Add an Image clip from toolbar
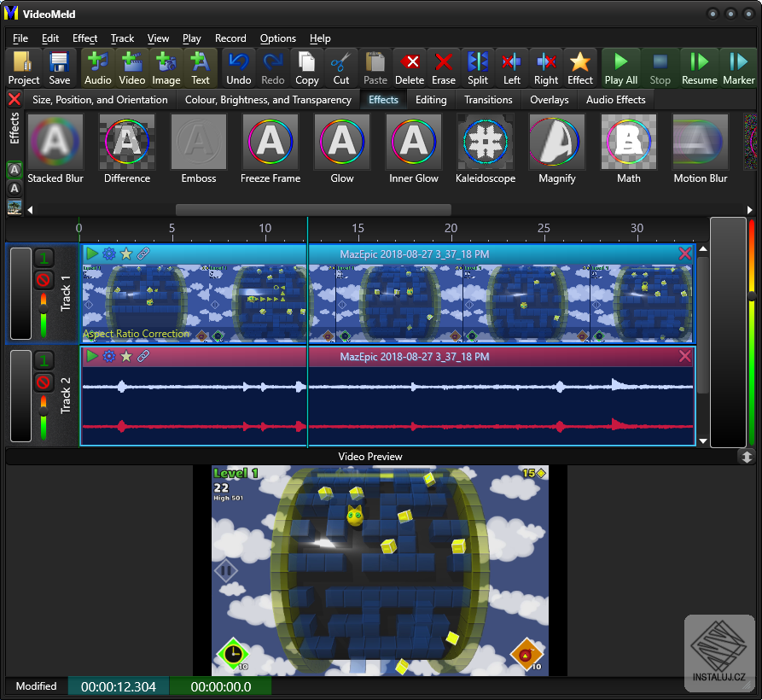 tap(166, 68)
